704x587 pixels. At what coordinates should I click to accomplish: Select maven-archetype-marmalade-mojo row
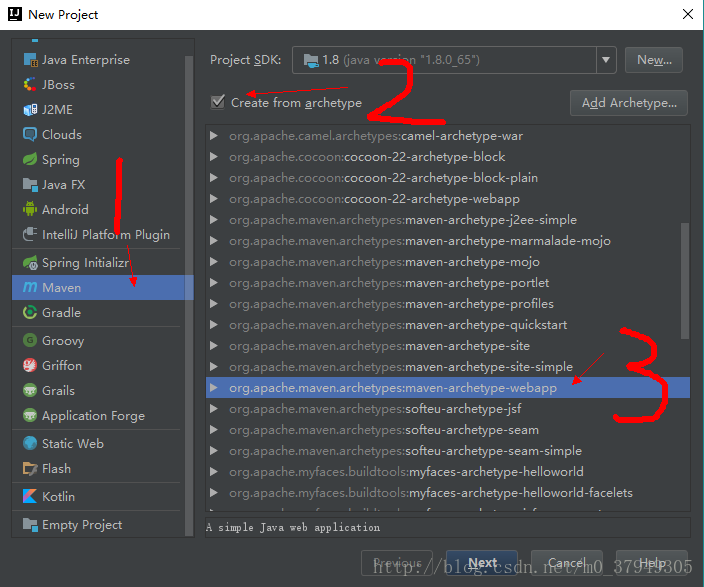(x=448, y=241)
